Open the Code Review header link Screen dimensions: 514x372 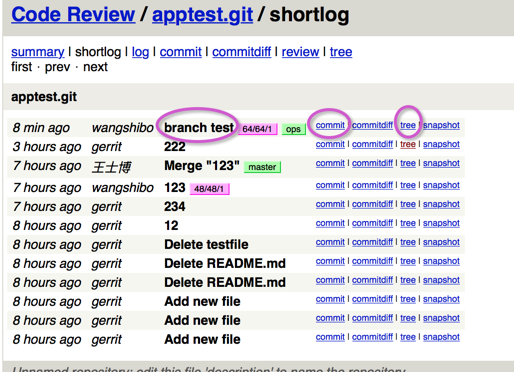(73, 14)
